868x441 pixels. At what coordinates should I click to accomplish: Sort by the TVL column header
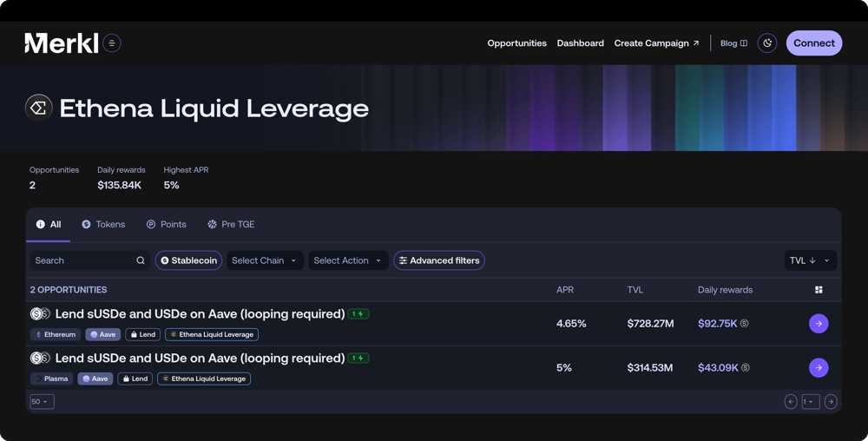(x=635, y=290)
